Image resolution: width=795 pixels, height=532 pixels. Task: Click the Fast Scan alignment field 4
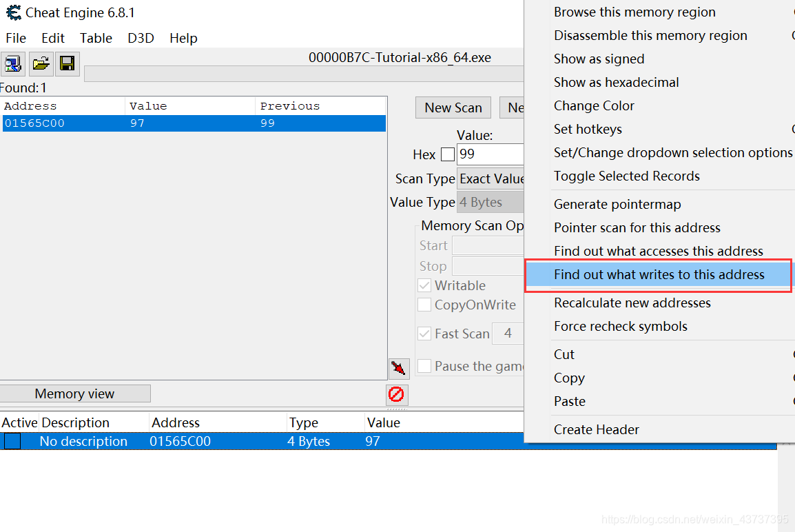(x=508, y=334)
